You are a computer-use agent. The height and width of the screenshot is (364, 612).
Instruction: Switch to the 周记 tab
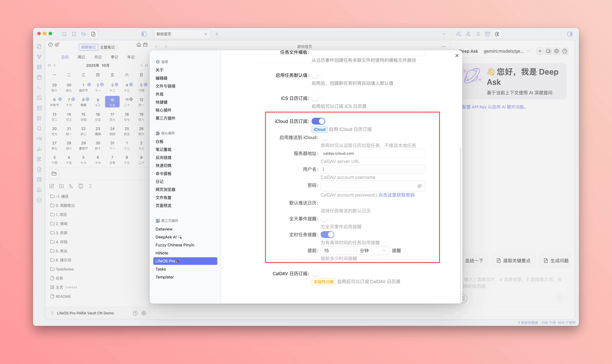click(81, 57)
